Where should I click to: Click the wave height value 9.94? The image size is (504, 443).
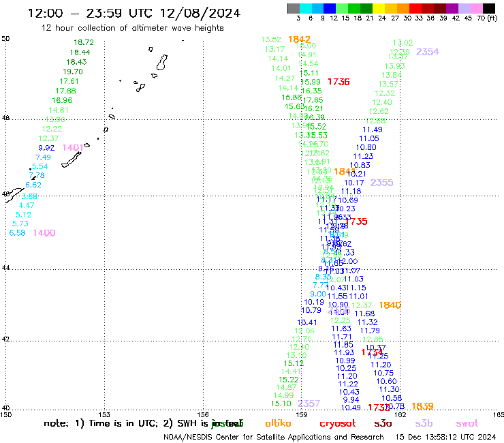pyautogui.click(x=351, y=400)
